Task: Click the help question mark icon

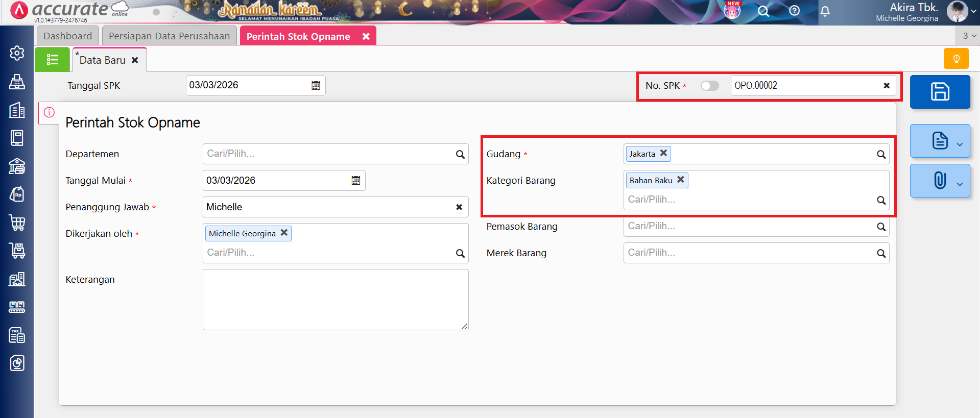Action: point(794,11)
